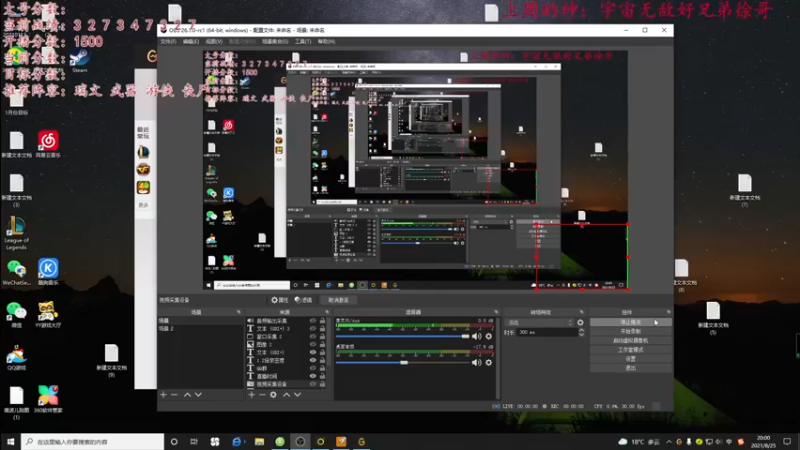Mute the first mixer channel speaker icon
Screen dimensions: 800x450
pyautogui.click(x=477, y=336)
